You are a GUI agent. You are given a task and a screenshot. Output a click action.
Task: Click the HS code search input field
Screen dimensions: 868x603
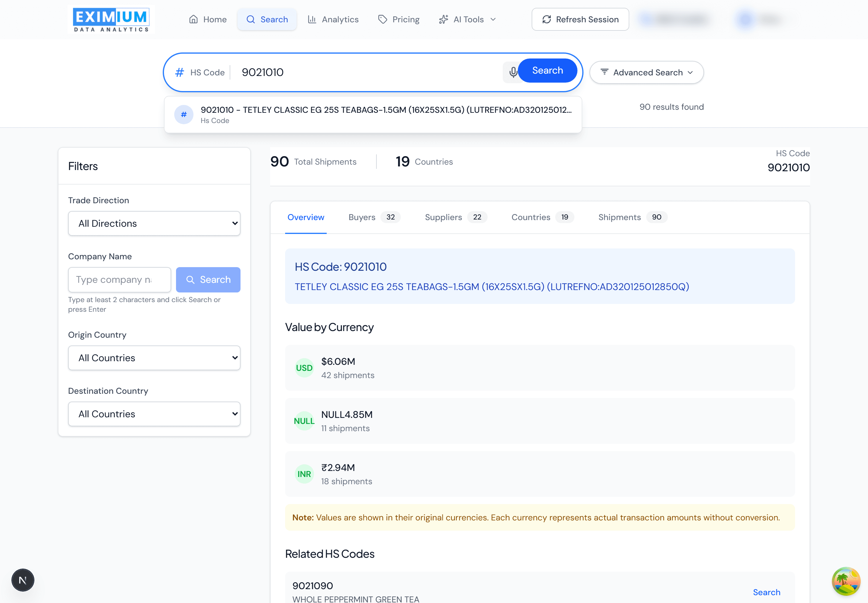368,72
